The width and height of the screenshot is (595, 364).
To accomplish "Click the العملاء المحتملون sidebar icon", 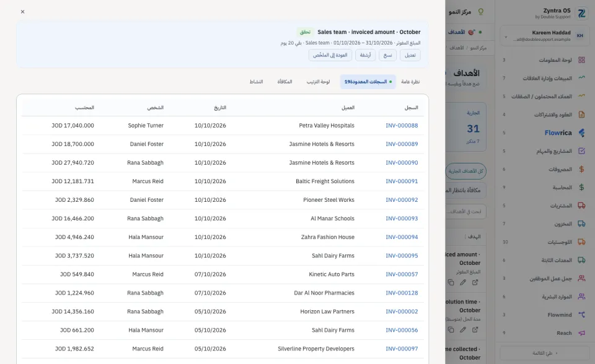I will 581,96.
